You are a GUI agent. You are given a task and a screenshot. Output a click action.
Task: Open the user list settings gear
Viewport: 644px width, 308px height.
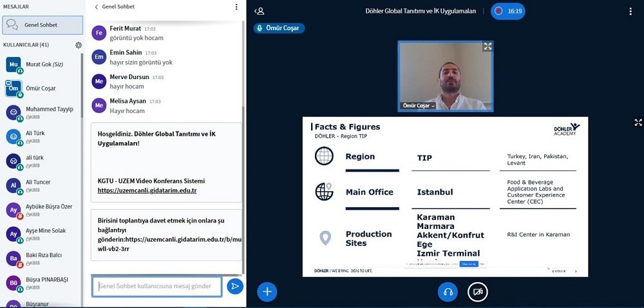[79, 45]
